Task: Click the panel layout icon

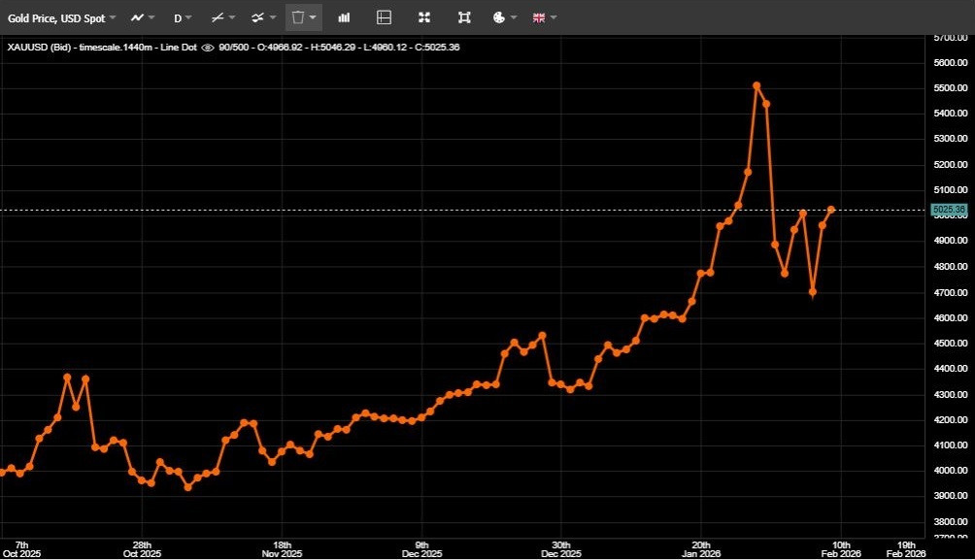Action: (x=384, y=17)
